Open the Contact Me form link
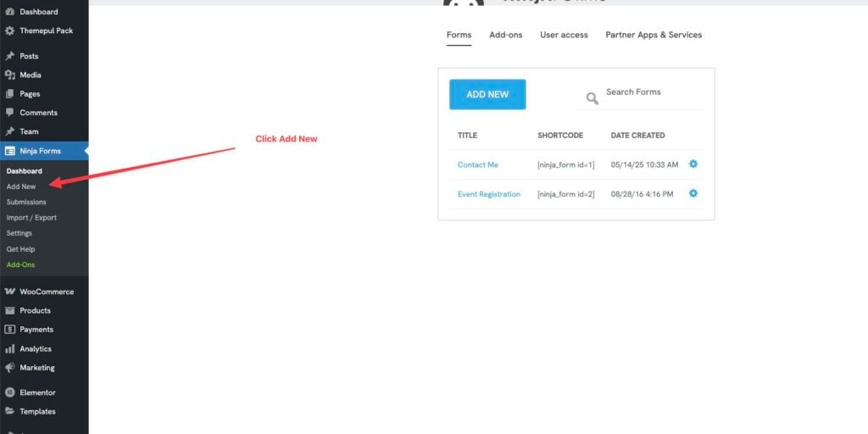868x434 pixels. (478, 165)
